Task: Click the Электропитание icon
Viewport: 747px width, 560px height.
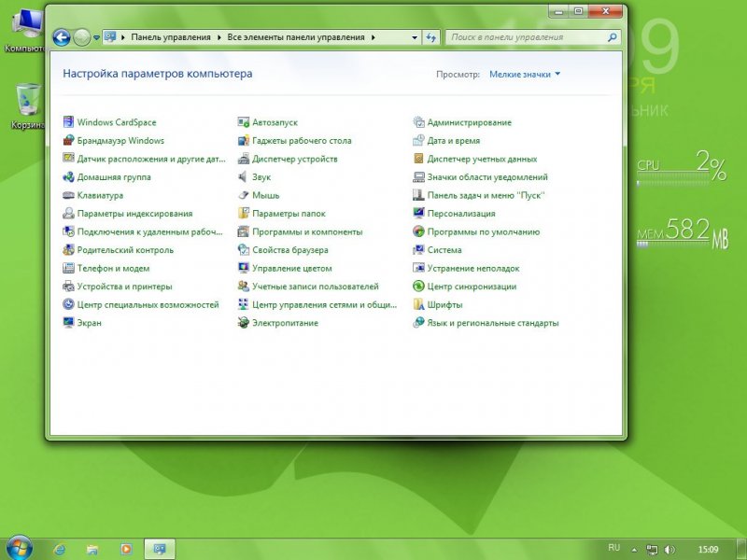Action: click(x=244, y=323)
